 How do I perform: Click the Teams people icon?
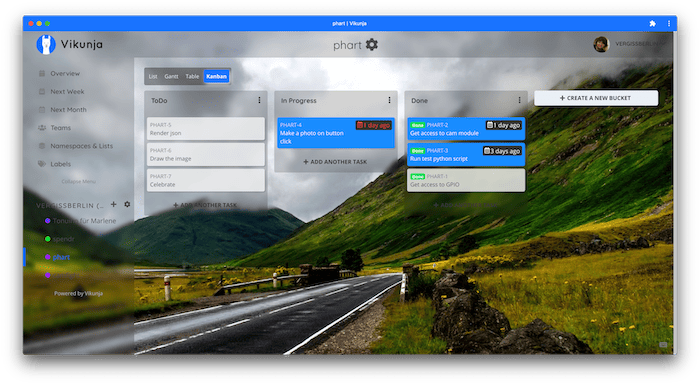pyautogui.click(x=42, y=128)
